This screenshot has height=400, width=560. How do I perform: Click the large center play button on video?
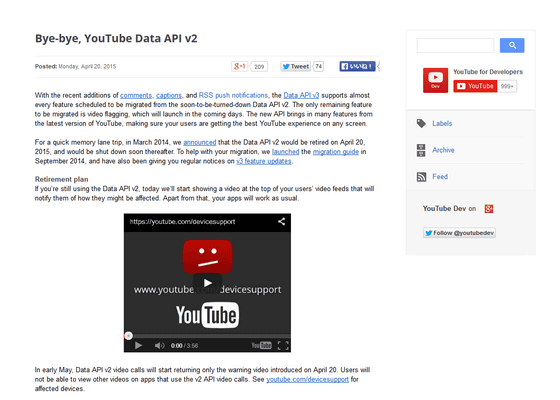[x=208, y=283]
